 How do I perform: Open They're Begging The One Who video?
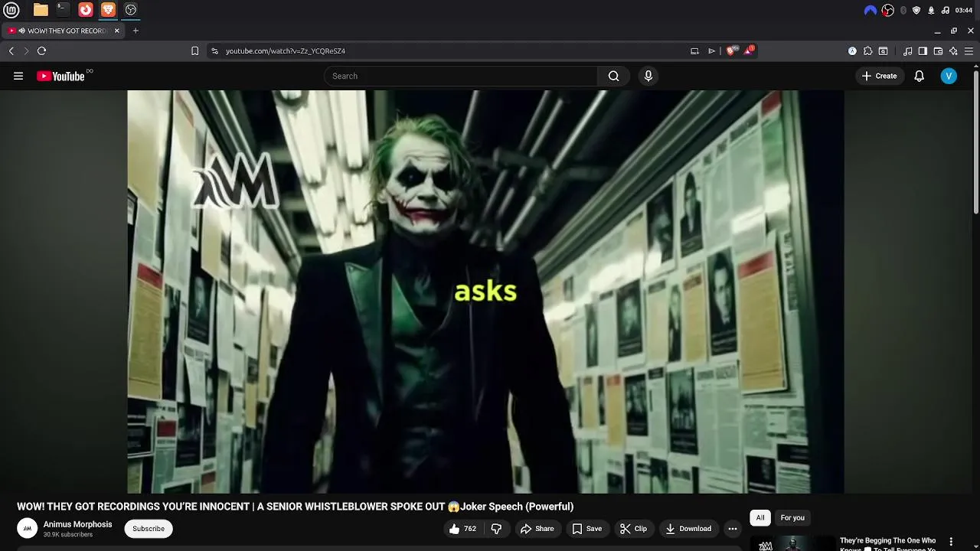[x=887, y=541]
